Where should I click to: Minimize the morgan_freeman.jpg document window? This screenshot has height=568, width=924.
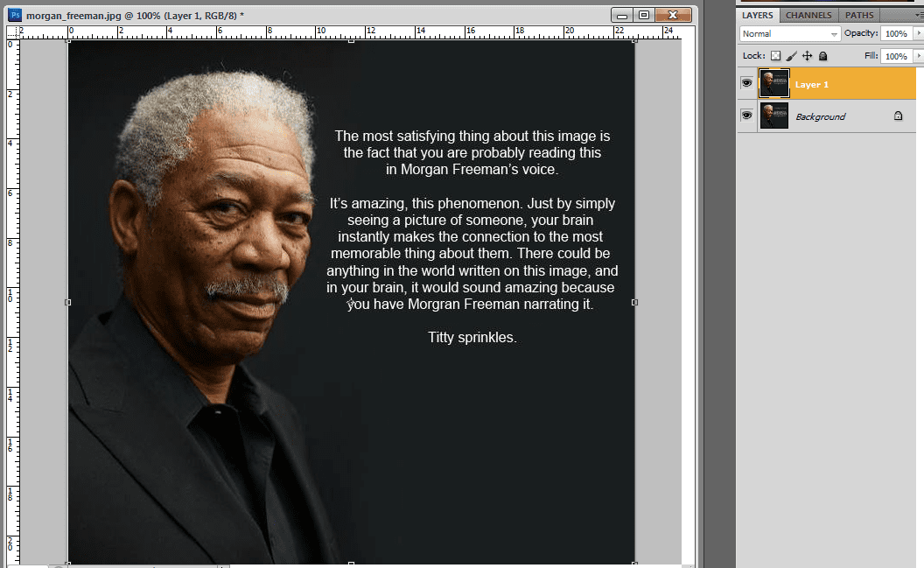[x=622, y=16]
